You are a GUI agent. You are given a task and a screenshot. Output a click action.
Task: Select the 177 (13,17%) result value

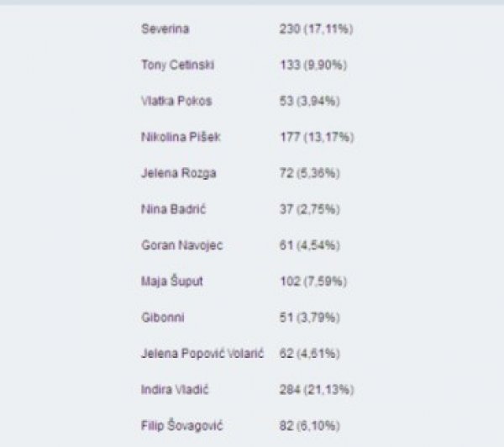317,137
